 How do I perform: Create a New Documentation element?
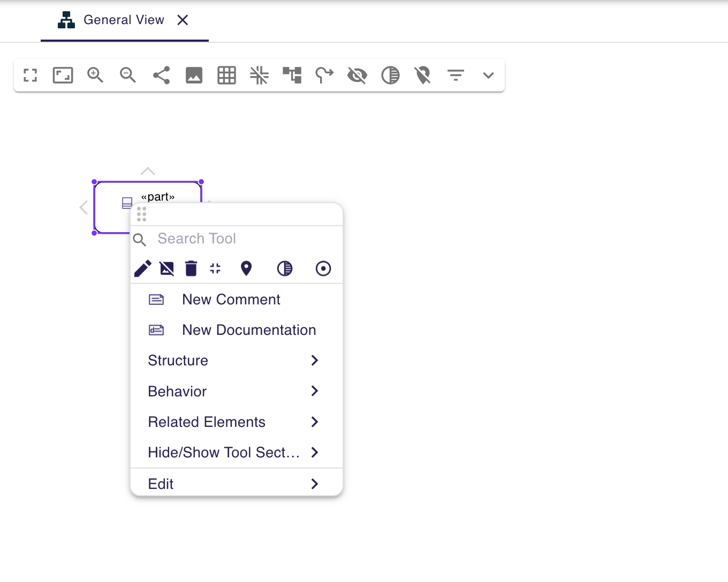[248, 330]
